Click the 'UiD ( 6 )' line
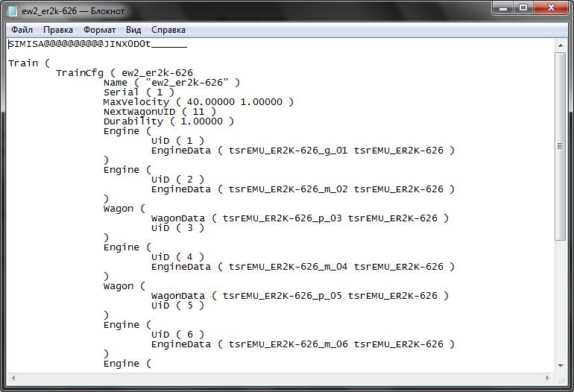Viewport: 574px width, 392px height. click(177, 335)
